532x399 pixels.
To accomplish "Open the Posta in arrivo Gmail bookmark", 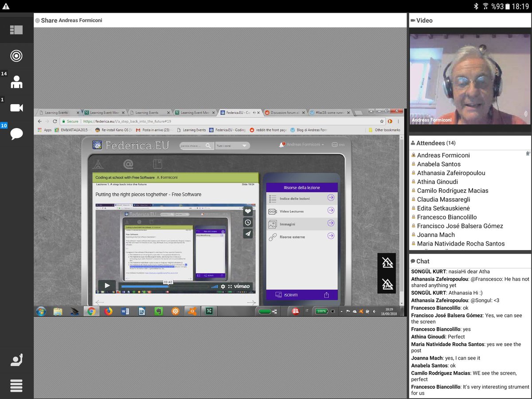I will point(154,130).
